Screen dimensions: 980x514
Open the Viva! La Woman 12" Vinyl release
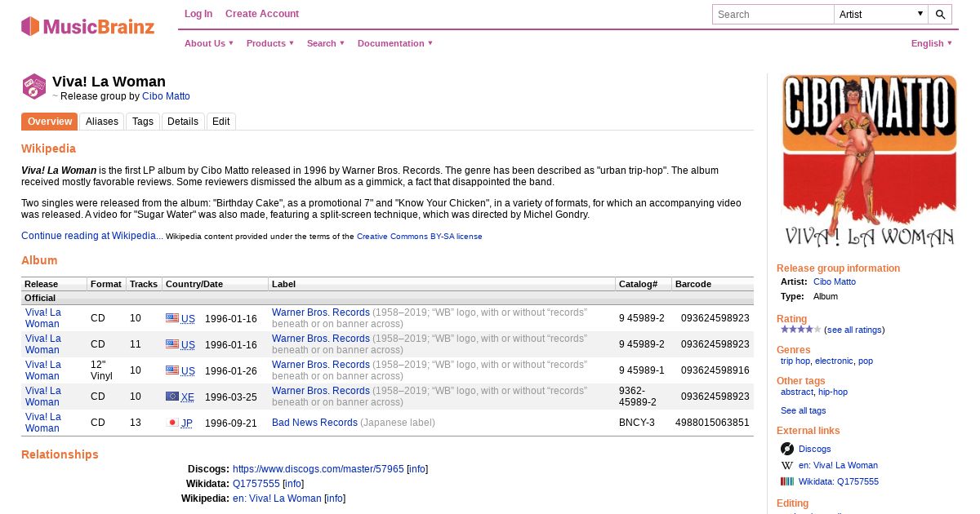pyautogui.click(x=42, y=370)
